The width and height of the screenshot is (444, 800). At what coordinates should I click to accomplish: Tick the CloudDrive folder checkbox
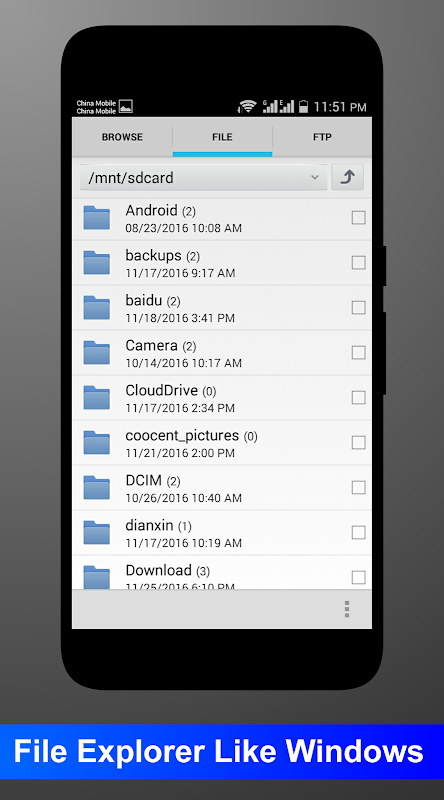click(359, 397)
